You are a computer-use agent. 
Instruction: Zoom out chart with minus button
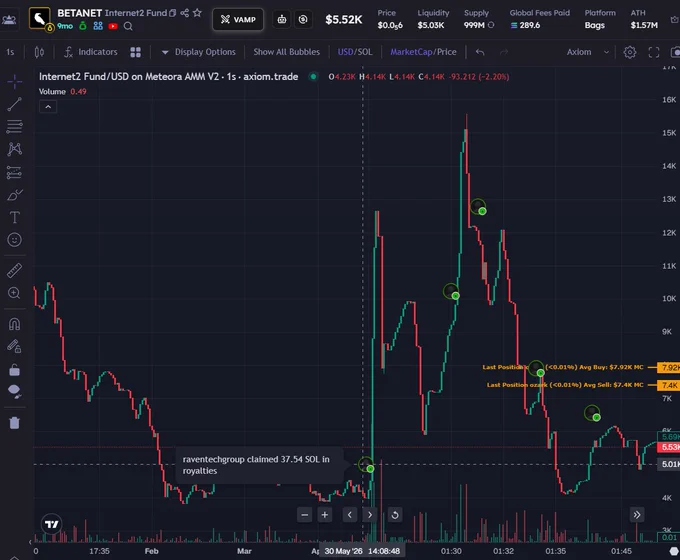click(304, 515)
